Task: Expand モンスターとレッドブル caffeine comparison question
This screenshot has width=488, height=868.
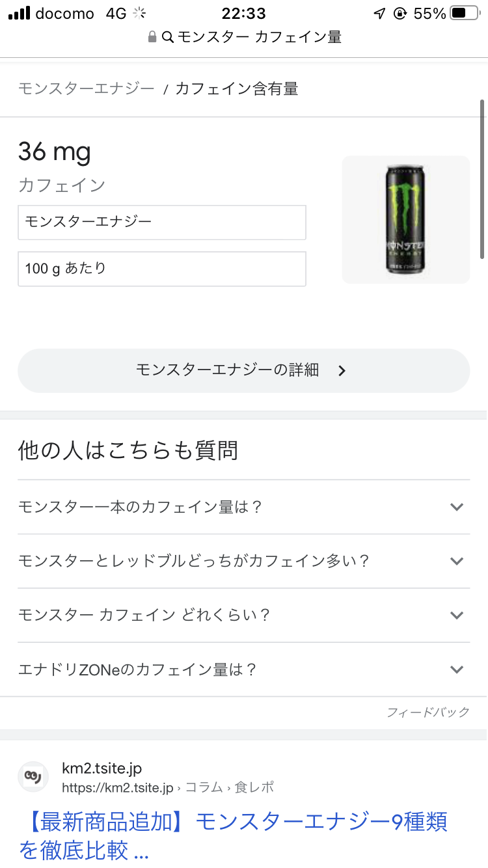Action: coord(457,561)
